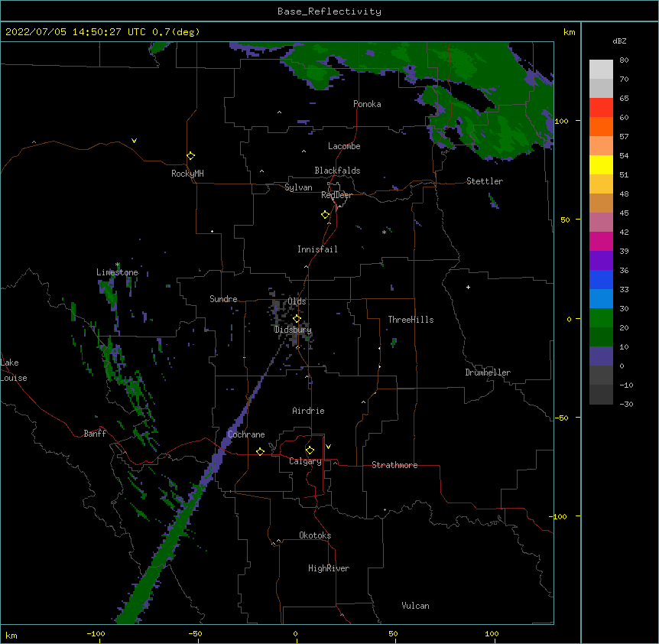Select the Innisfail label
The width and height of the screenshot is (659, 644).
(317, 249)
